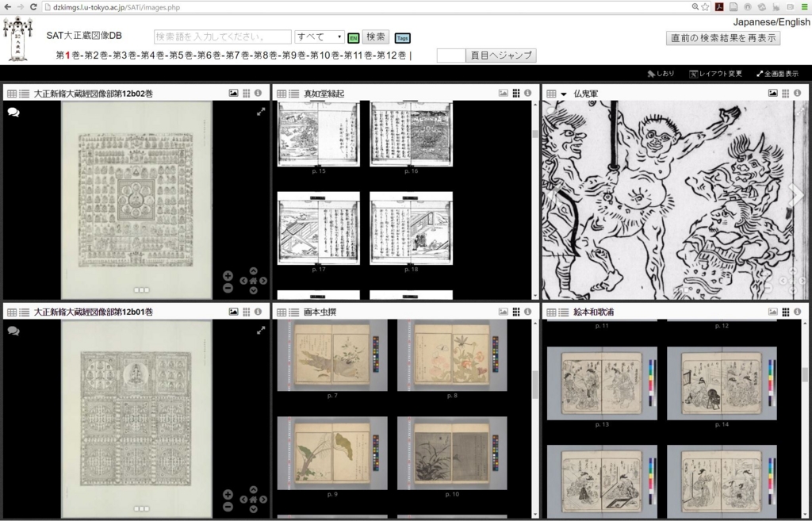
Task: Zoom out on 12b01巻 image
Action: click(228, 507)
